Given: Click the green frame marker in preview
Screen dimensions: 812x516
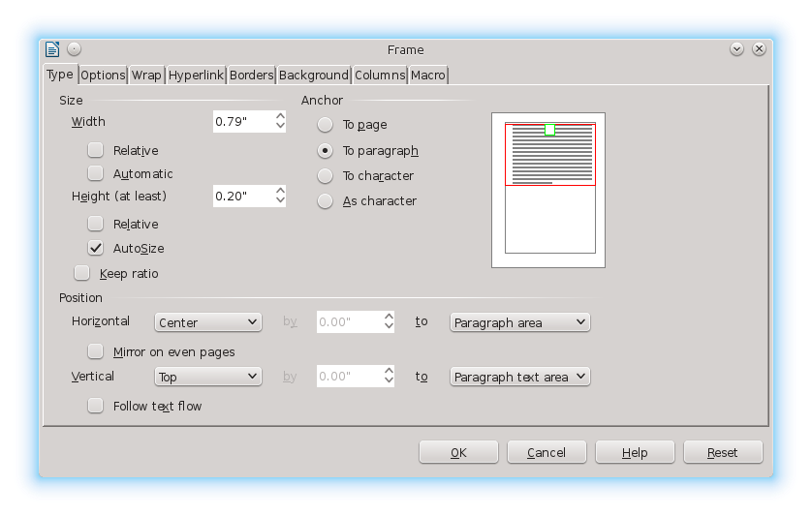Looking at the screenshot, I should coord(550,130).
